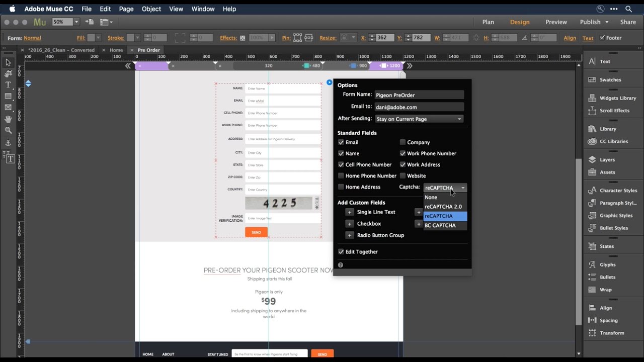Click the form options help question mark

[341, 265]
